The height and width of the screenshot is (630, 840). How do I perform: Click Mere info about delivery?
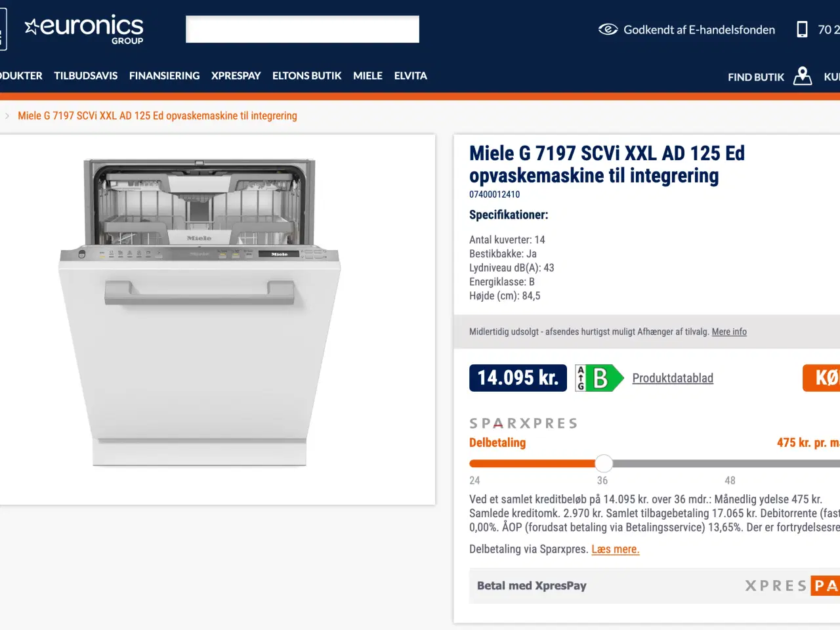pyautogui.click(x=728, y=331)
